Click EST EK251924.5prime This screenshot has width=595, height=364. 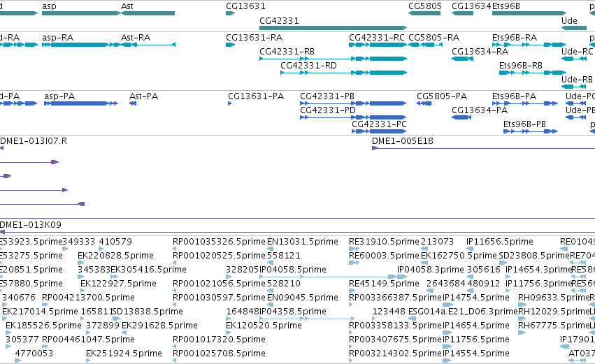coord(88,361)
